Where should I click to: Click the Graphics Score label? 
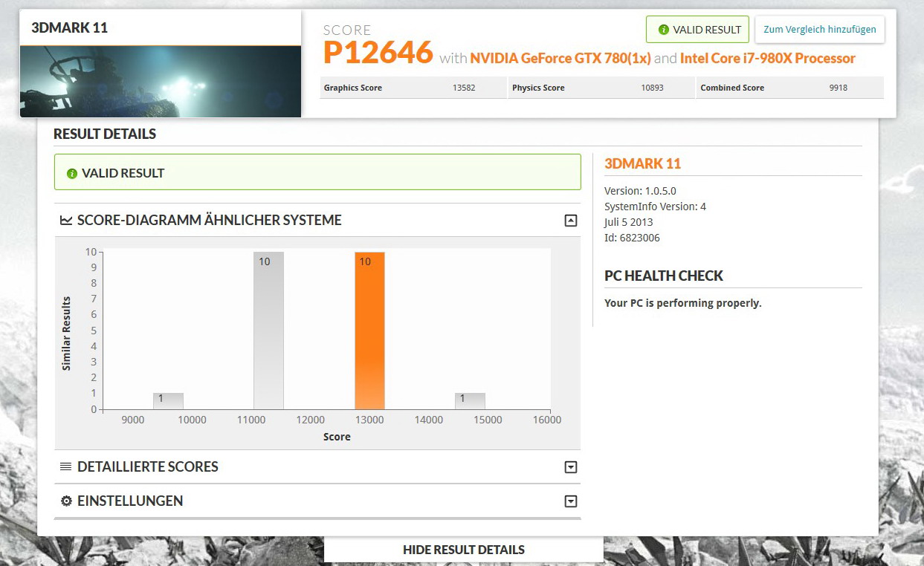coord(353,88)
